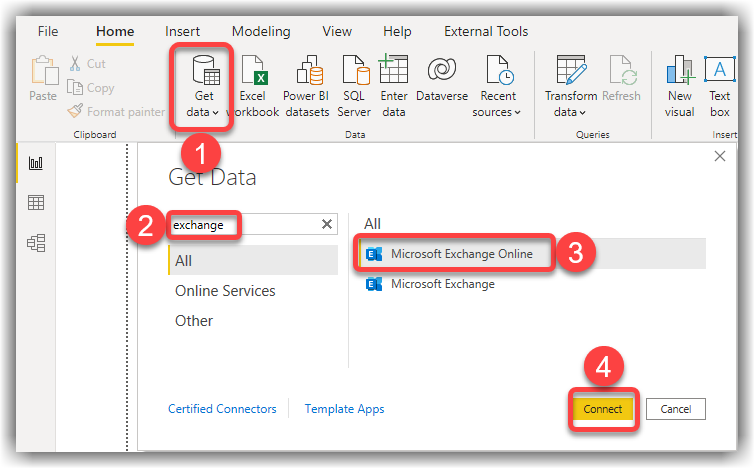Open Power BI datasets
Viewport: 755px width, 469px height.
[x=307, y=86]
